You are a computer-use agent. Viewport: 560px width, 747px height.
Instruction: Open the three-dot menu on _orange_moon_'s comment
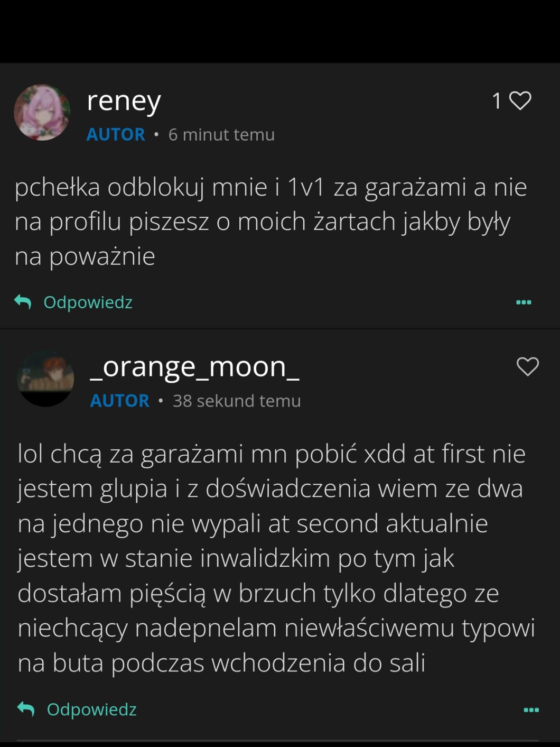531,709
